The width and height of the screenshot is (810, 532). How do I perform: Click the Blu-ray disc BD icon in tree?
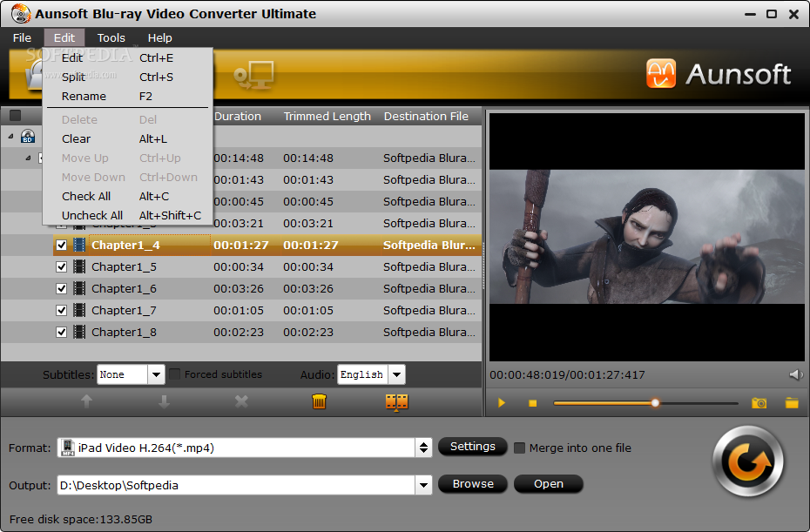28,137
